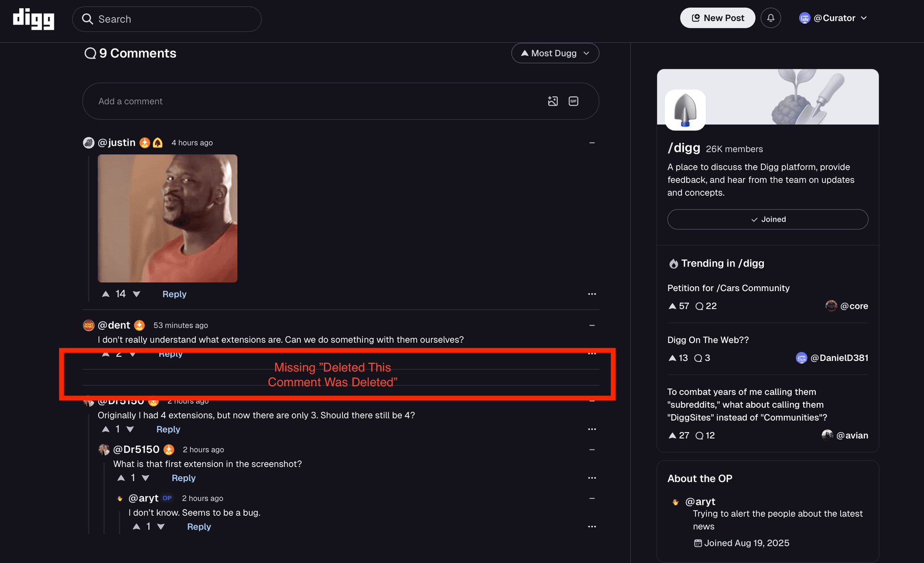Downvote @justin's comment
Viewport: 924px width, 563px height.
click(x=137, y=294)
